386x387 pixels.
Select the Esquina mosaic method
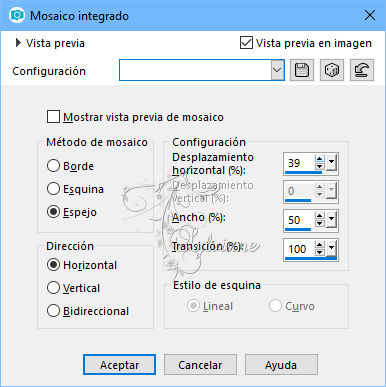(53, 189)
